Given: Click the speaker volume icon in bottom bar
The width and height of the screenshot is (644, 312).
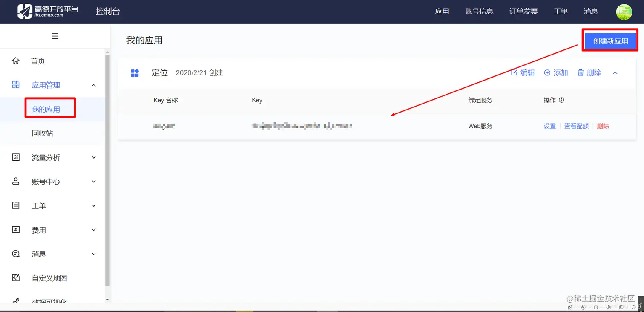Looking at the screenshot, I should [x=609, y=307].
